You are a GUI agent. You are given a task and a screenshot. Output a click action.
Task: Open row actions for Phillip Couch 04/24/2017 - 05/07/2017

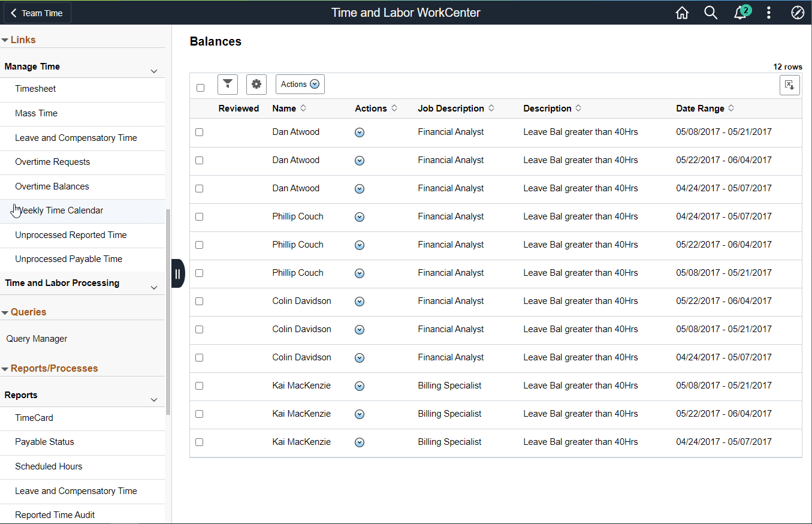tap(360, 217)
